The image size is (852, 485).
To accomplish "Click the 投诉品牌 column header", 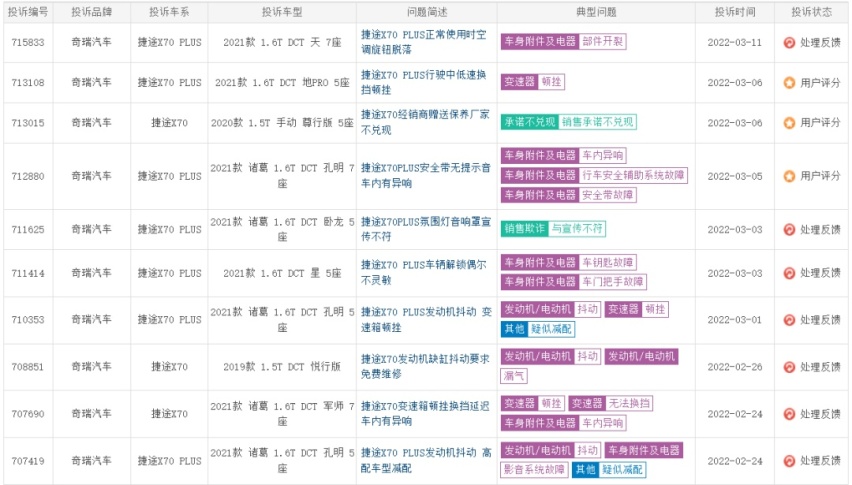I will pos(91,12).
